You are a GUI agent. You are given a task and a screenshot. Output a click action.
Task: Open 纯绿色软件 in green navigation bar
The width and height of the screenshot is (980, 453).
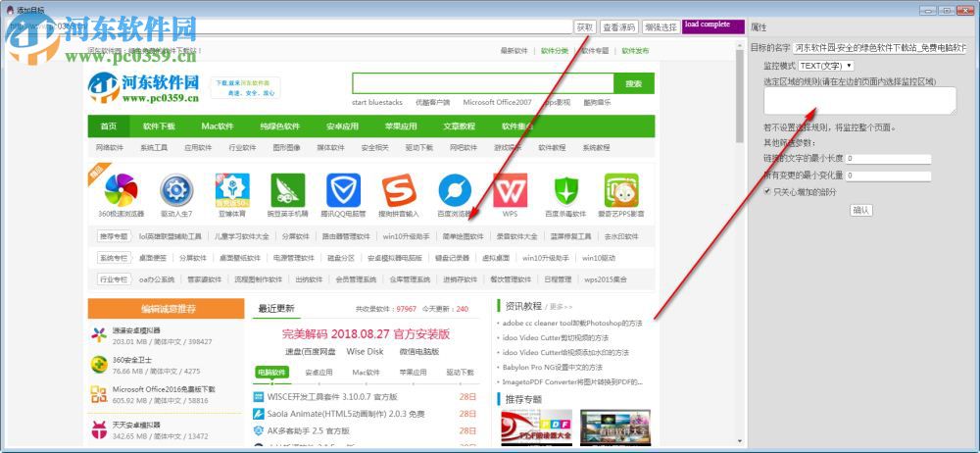(x=280, y=126)
